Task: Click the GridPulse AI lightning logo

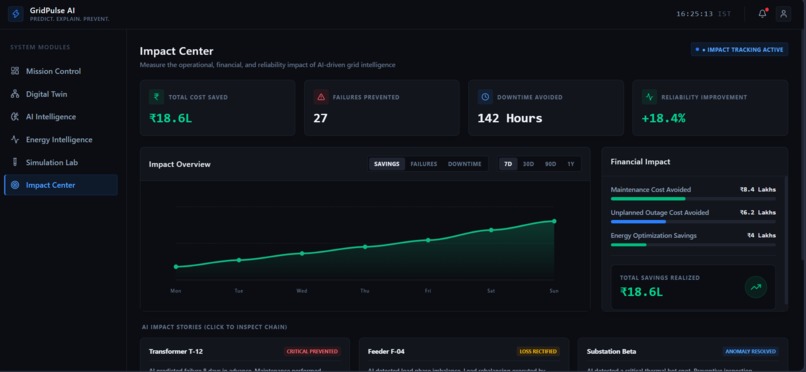Action: point(15,14)
